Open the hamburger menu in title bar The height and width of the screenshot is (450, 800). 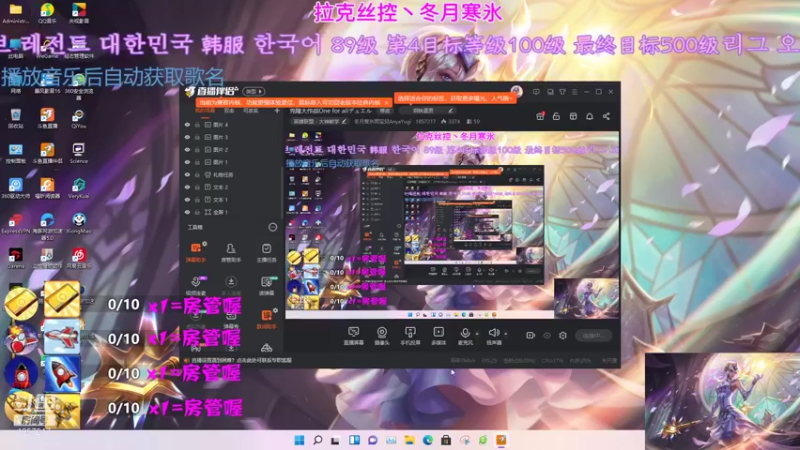coord(574,92)
